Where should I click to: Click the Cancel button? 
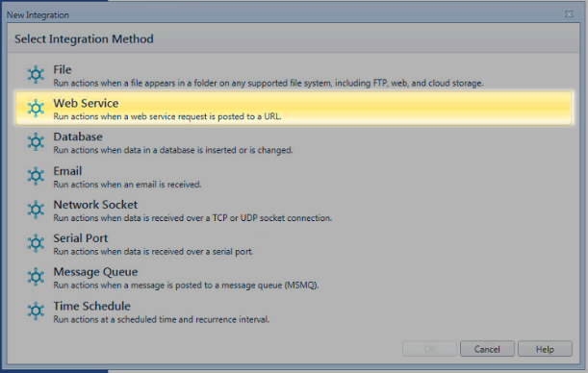[x=487, y=349]
